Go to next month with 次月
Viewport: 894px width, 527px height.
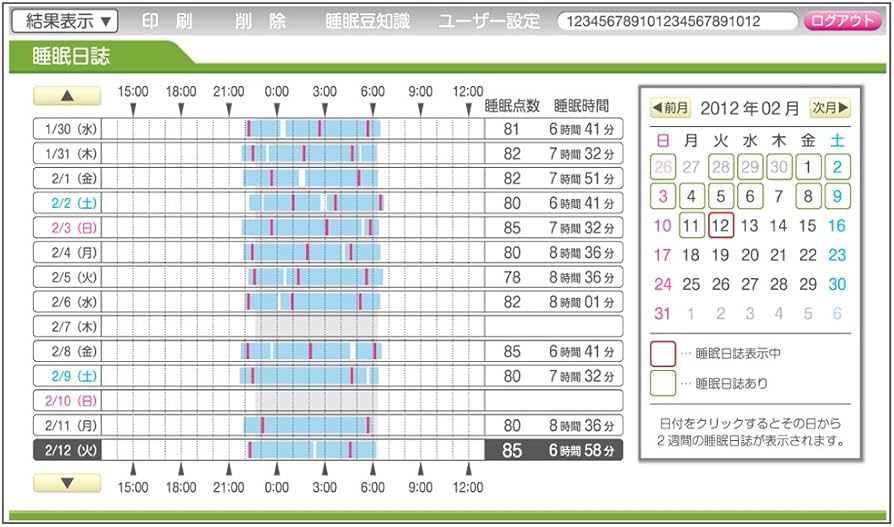point(830,107)
